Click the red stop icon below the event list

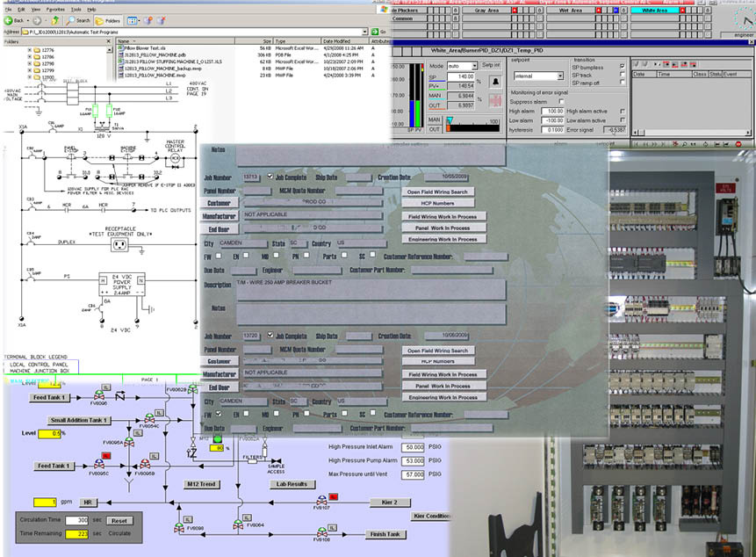738,144
